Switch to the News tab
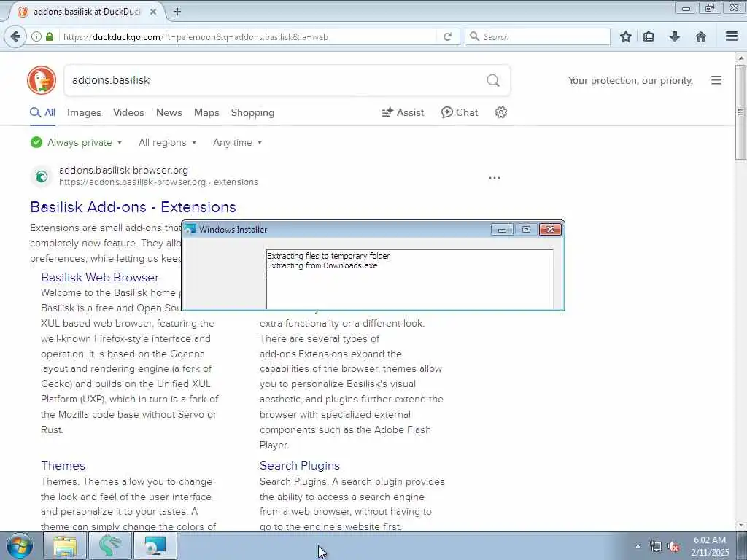 169,113
